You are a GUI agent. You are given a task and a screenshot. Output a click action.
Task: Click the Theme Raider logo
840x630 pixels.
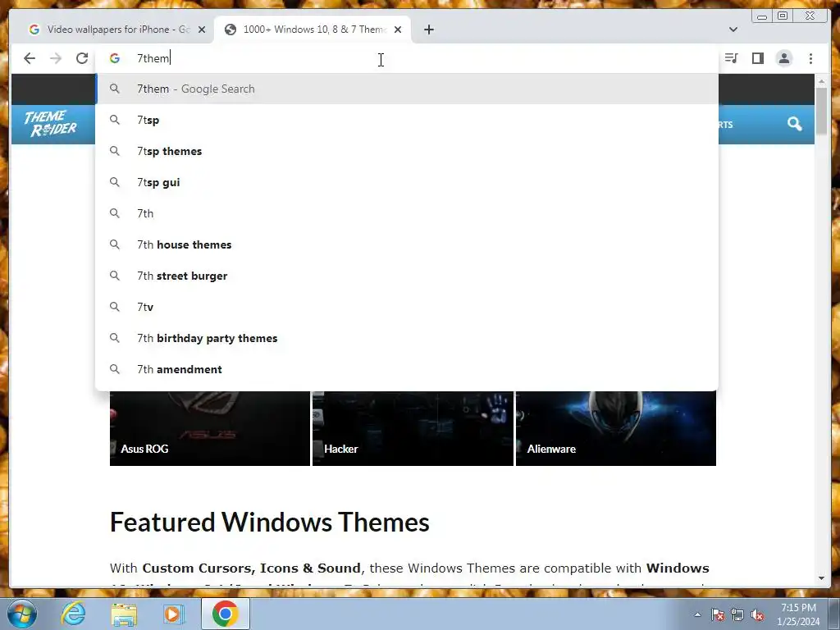51,124
